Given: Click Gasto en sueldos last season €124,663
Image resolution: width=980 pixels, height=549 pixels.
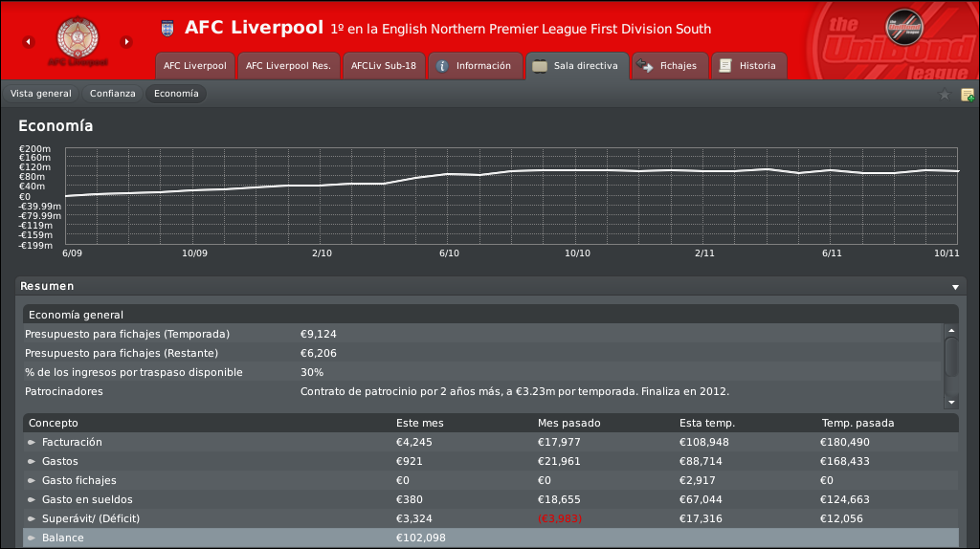Looking at the screenshot, I should [845, 499].
